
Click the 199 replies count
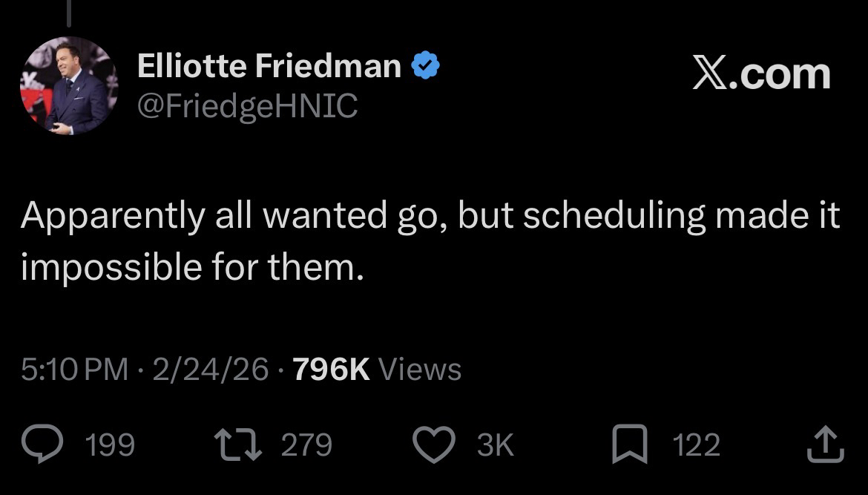click(x=111, y=445)
